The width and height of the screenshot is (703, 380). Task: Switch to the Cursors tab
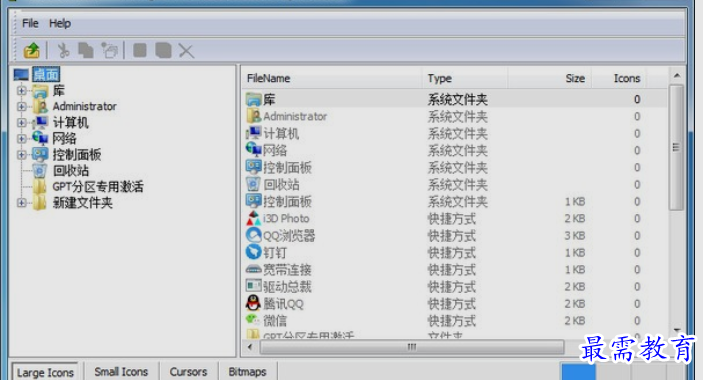click(188, 371)
